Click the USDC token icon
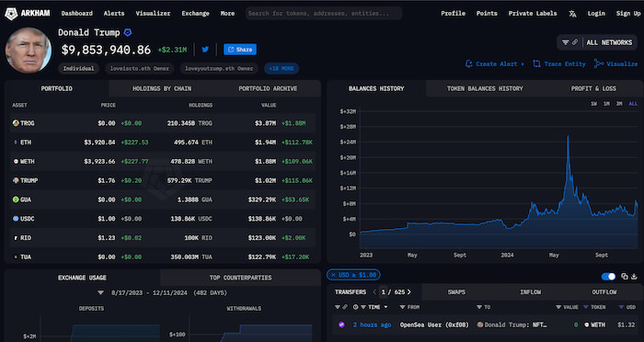 tap(16, 219)
